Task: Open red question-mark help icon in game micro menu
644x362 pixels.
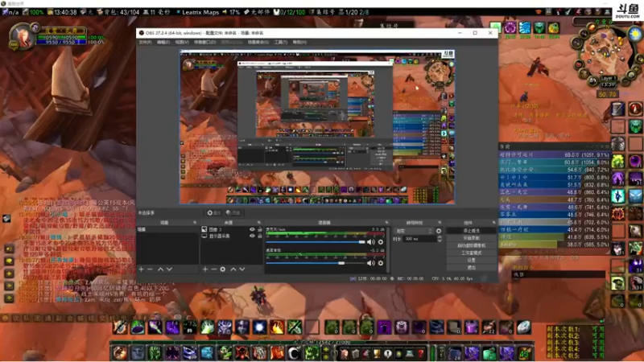Action: coord(420,353)
